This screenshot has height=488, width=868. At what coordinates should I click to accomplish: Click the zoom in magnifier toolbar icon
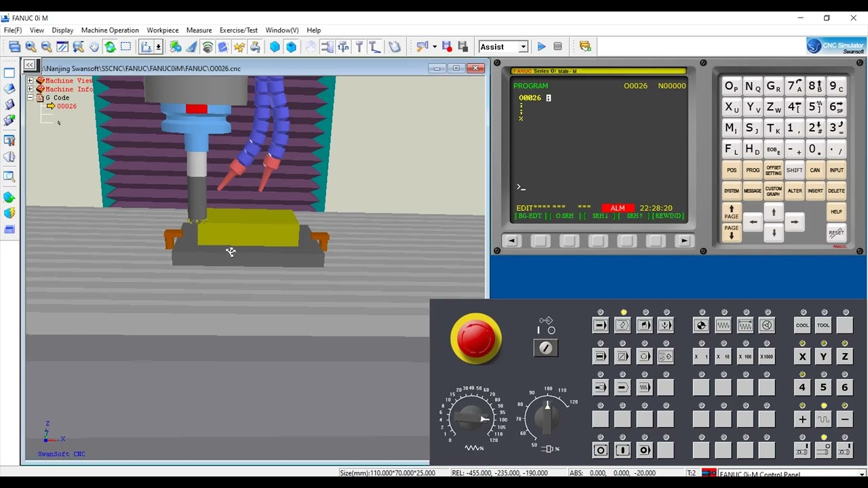tap(31, 47)
